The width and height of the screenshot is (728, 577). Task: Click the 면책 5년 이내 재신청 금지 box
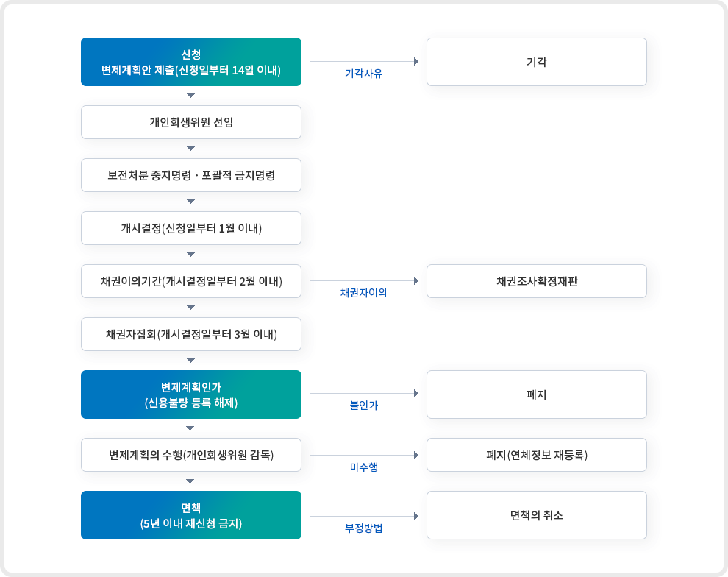pyautogui.click(x=190, y=515)
